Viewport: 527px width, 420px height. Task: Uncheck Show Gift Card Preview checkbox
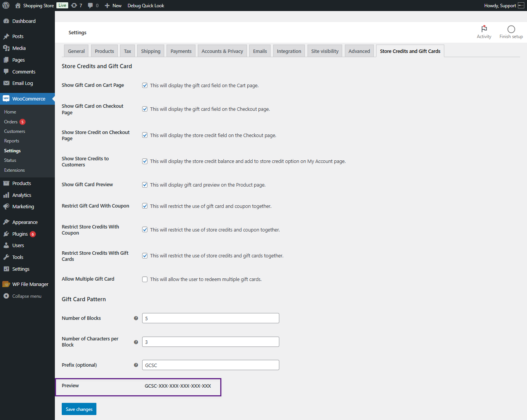[145, 185]
